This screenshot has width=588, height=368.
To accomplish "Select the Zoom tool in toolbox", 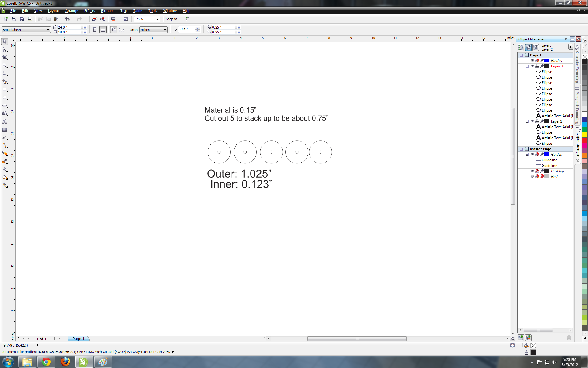I will coord(5,66).
